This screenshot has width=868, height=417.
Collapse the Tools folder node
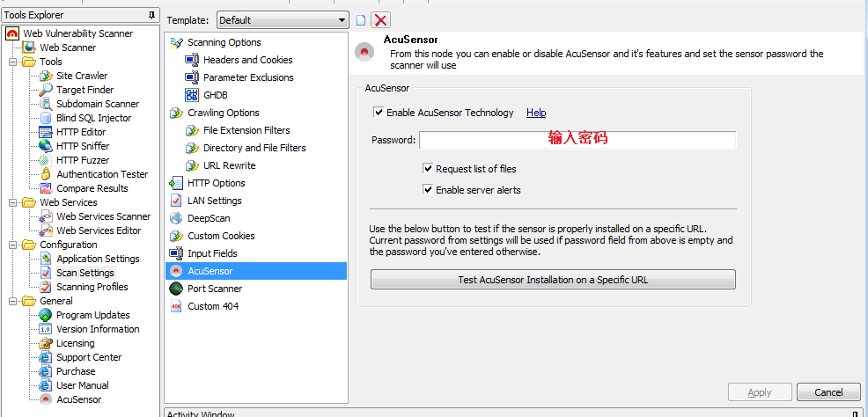pyautogui.click(x=13, y=62)
